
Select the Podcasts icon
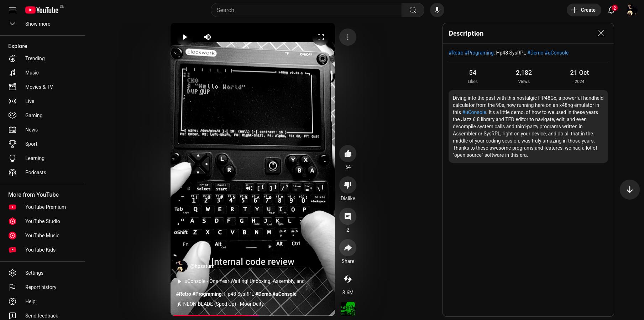tap(12, 172)
